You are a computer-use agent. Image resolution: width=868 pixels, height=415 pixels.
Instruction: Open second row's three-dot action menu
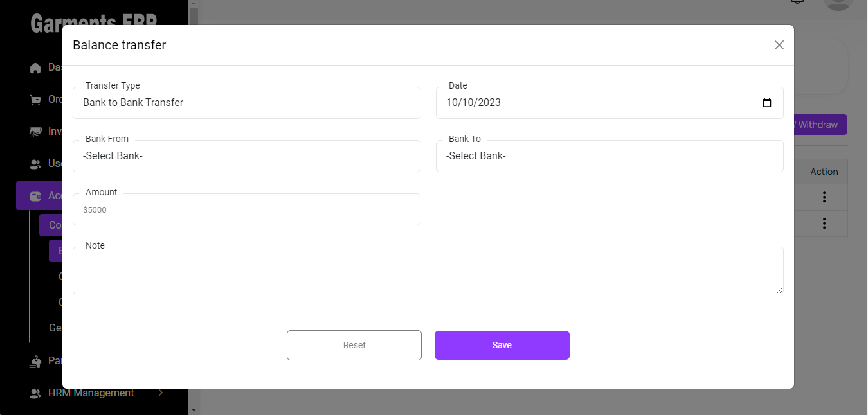tap(824, 224)
